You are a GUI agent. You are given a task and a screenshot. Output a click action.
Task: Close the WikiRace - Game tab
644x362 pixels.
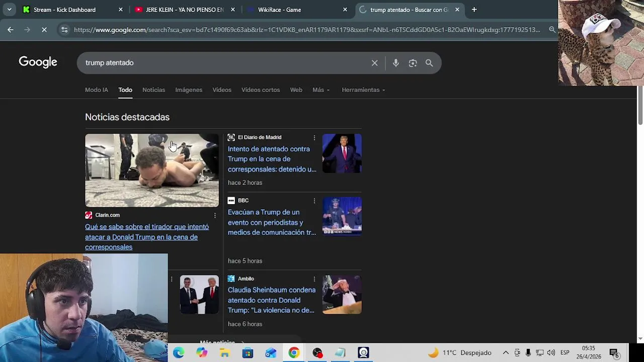click(345, 10)
